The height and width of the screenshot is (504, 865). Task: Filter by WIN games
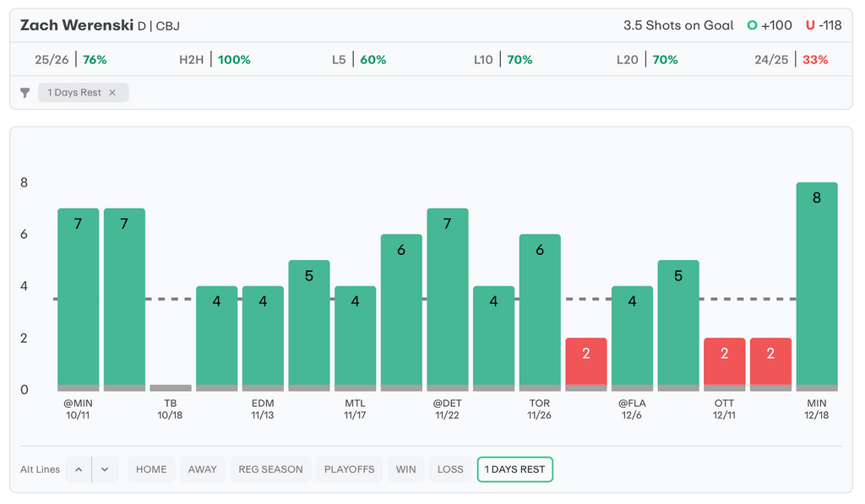[405, 469]
